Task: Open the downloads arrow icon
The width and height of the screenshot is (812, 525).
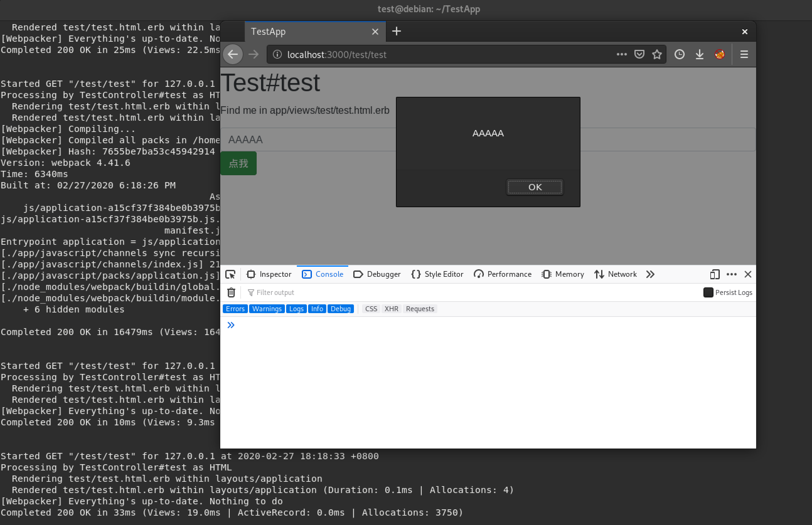Action: click(x=699, y=55)
